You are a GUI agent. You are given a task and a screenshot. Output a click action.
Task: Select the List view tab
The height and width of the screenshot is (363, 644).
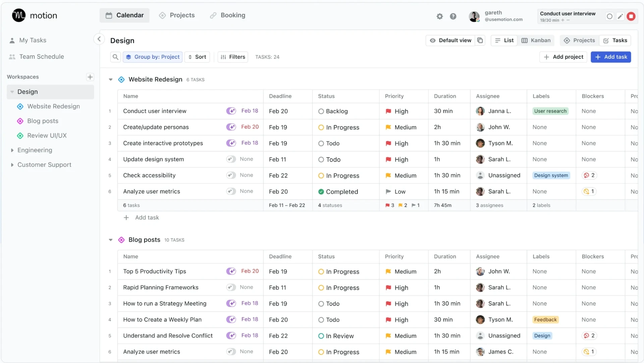click(504, 40)
